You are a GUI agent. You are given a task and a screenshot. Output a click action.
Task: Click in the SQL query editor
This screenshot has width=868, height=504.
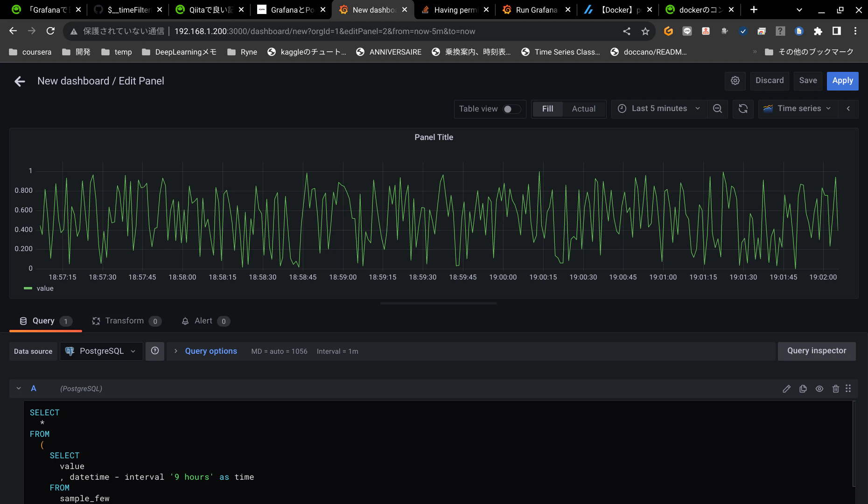click(x=438, y=453)
